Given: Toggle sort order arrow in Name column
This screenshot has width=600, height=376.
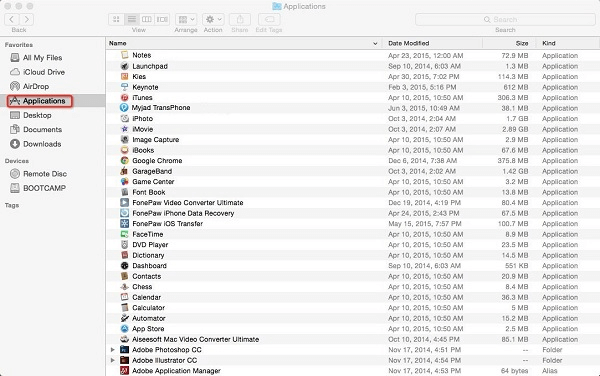Looking at the screenshot, I should click(x=375, y=44).
